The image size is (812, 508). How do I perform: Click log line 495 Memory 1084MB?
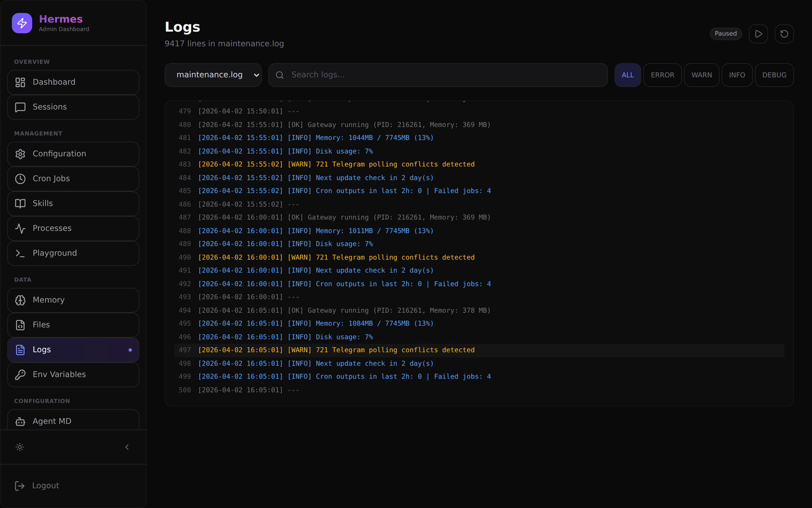[479, 323]
